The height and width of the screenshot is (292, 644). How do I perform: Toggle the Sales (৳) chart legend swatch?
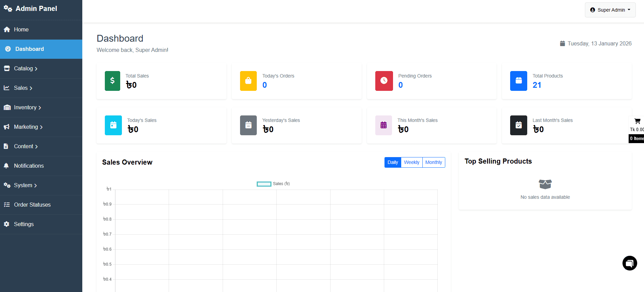click(264, 184)
